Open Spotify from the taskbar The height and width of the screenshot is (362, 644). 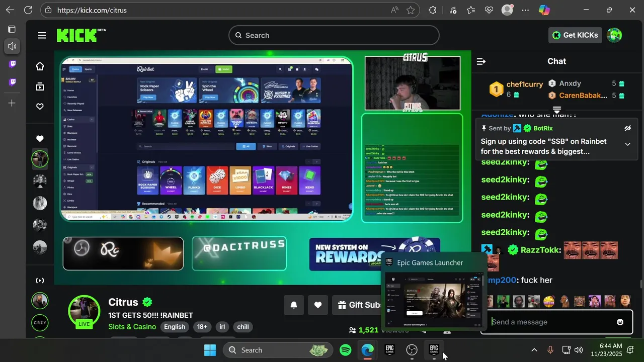pos(346,350)
